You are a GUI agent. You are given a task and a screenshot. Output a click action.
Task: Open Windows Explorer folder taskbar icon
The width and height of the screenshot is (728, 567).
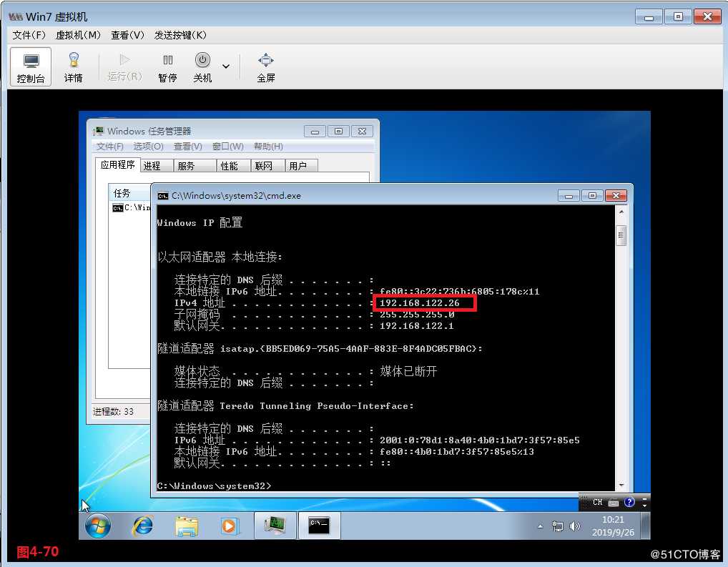point(186,526)
